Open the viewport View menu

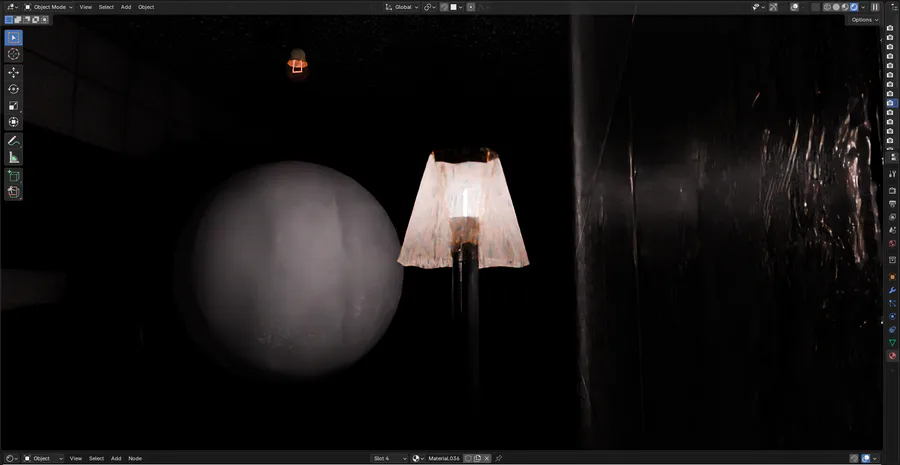click(x=86, y=7)
